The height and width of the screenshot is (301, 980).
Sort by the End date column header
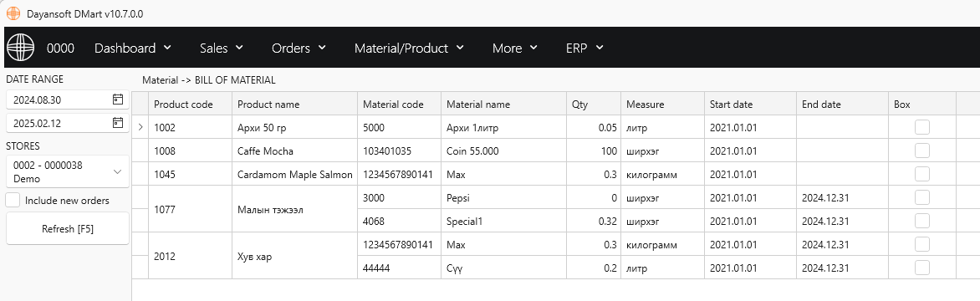pos(843,105)
